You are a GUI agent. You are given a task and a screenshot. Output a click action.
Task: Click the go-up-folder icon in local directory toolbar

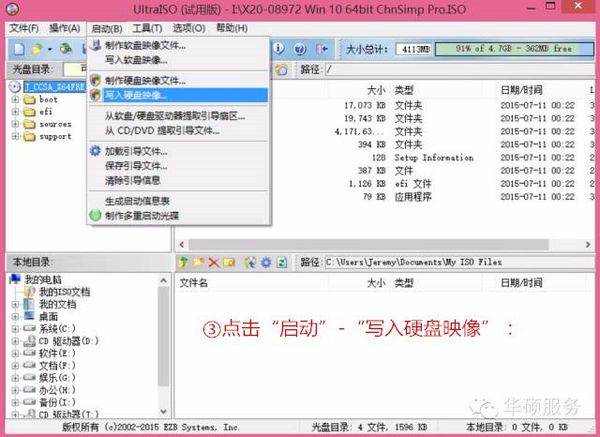pyautogui.click(x=184, y=262)
